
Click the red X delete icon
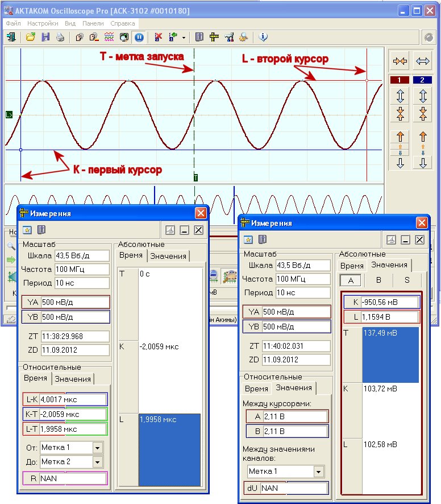(x=158, y=37)
